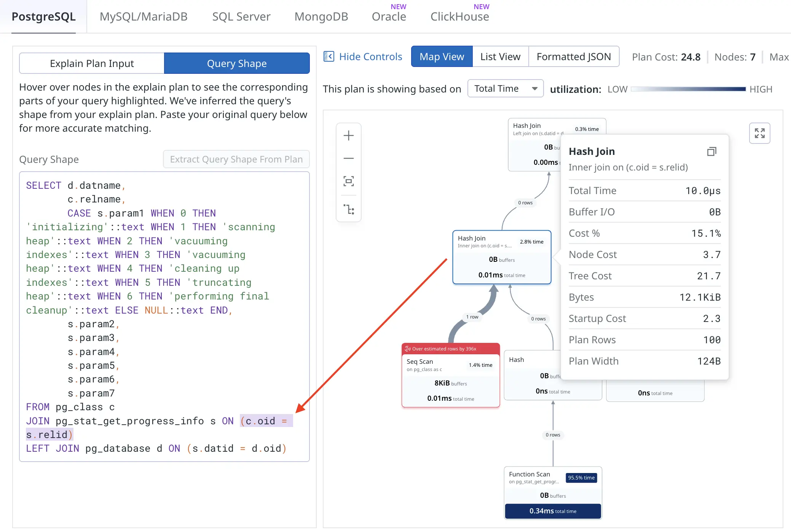791x532 pixels.
Task: Click over-estimated rows warning icon
Action: tap(408, 349)
